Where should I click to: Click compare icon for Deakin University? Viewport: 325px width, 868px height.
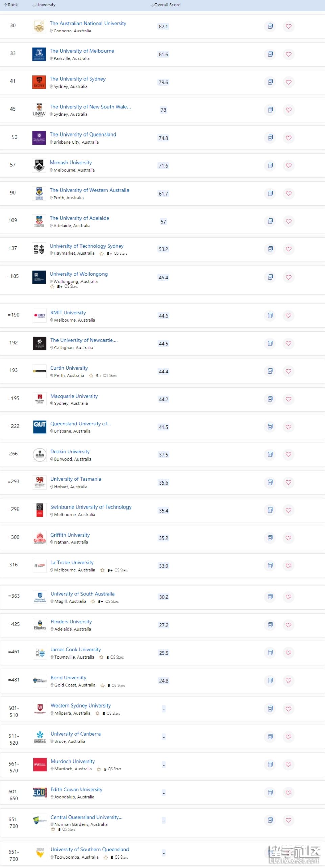pyautogui.click(x=270, y=454)
